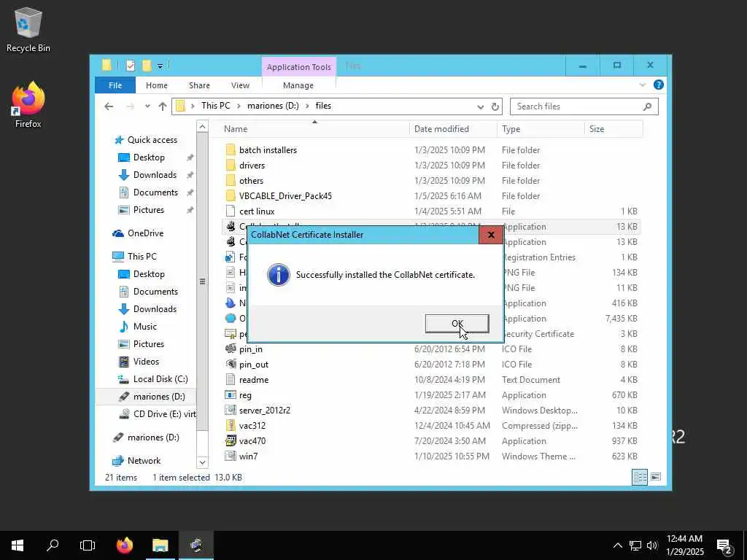Select the drivers folder icon
Screen dimensions: 747x560
point(231,166)
